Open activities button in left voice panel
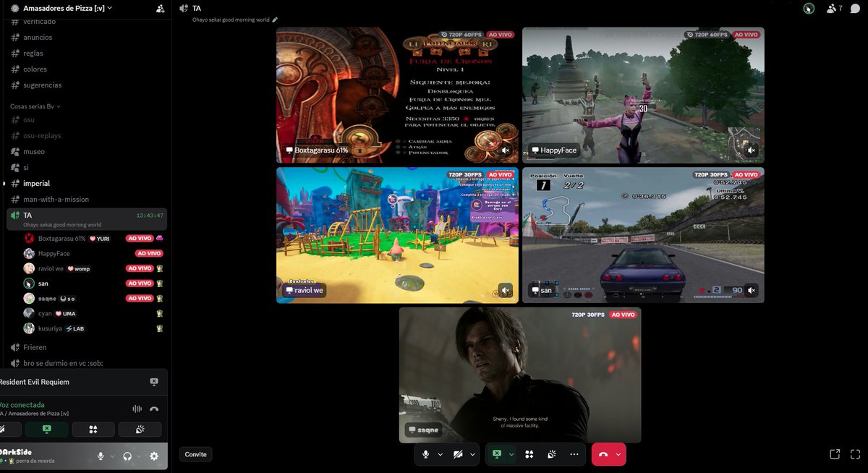The image size is (868, 473). click(x=93, y=430)
